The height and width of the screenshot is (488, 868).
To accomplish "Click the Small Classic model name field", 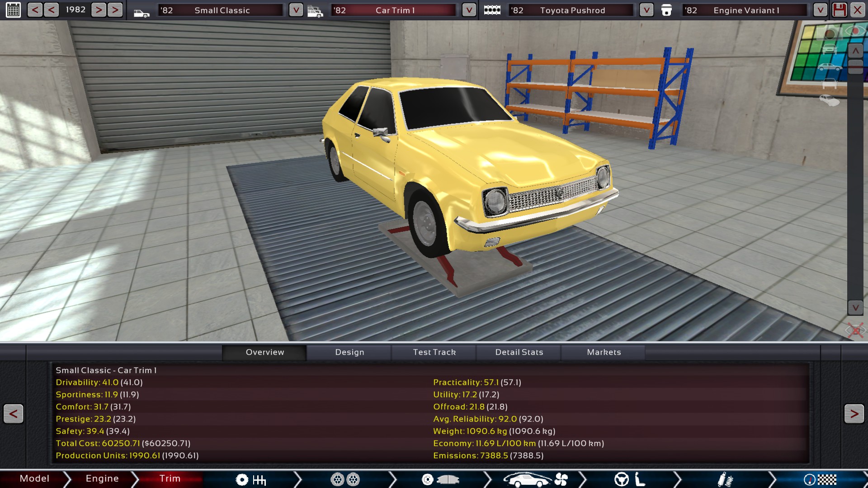I will tap(222, 10).
